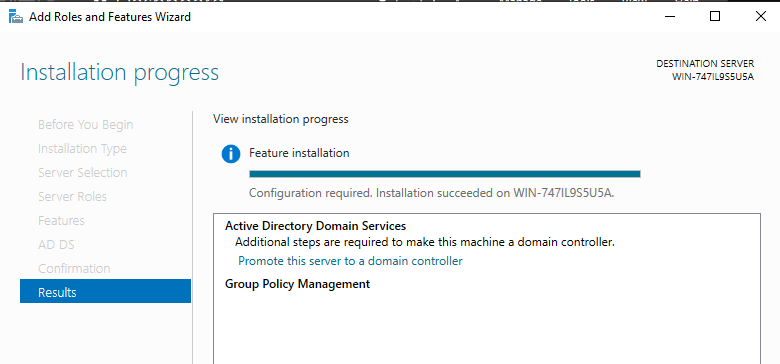Click 'View installation progress' heading
Viewport: 780px width, 364px height.
[281, 119]
